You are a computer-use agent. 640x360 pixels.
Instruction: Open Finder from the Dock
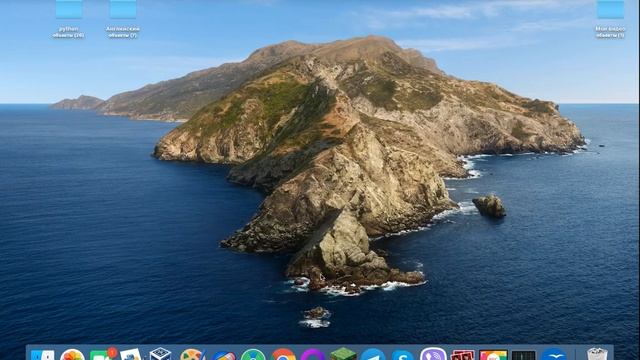coord(42,355)
